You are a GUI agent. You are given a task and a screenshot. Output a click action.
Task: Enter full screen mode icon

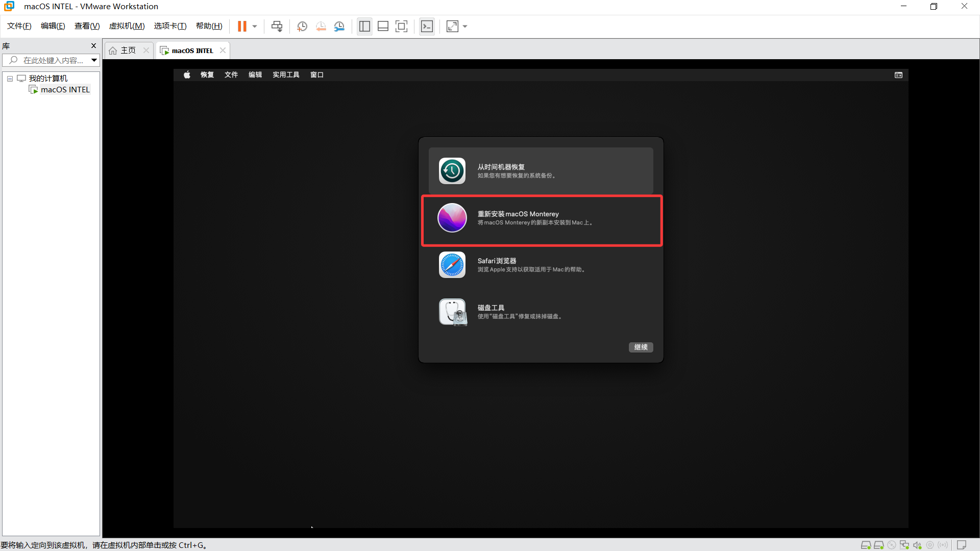pos(402,27)
